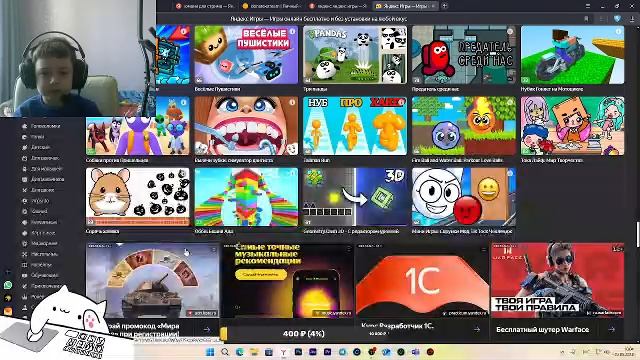640x360 pixels.
Task: Open browser downloads arrow icon
Action: [x=633, y=19]
